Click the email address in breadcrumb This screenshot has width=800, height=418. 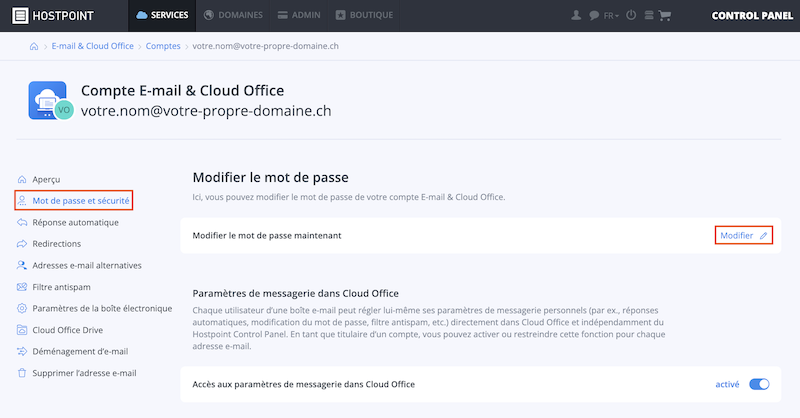[x=265, y=46]
